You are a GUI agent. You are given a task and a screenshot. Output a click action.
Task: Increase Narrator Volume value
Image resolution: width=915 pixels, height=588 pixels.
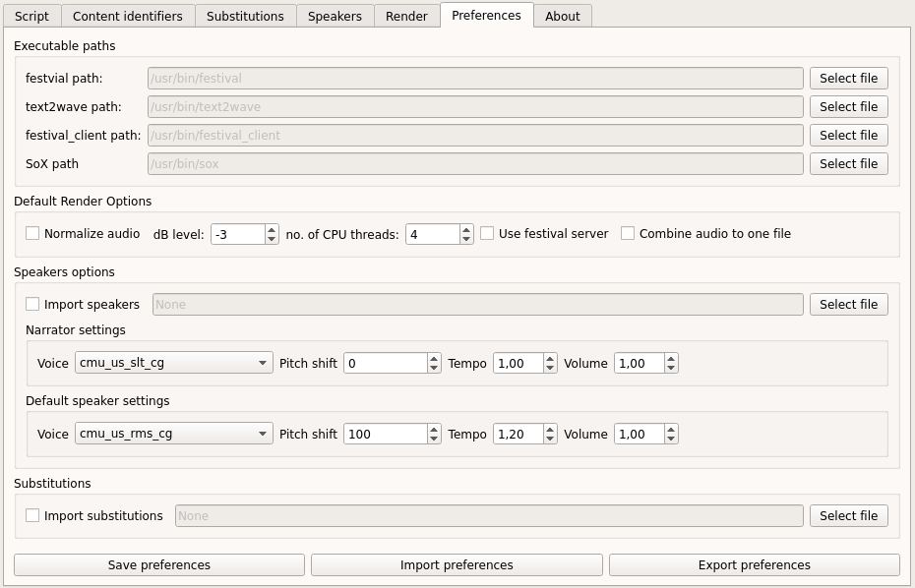(671, 358)
